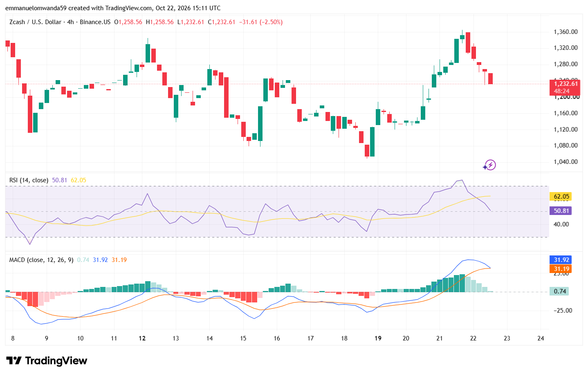Click the −31.61 (−2.50%) change value
The height and width of the screenshot is (376, 588).
[x=261, y=22]
